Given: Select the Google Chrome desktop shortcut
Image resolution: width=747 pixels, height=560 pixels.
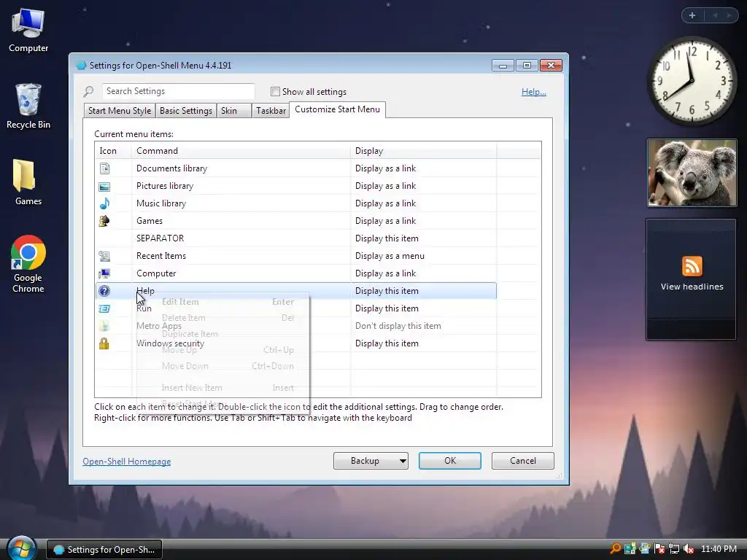Looking at the screenshot, I should click(x=28, y=264).
